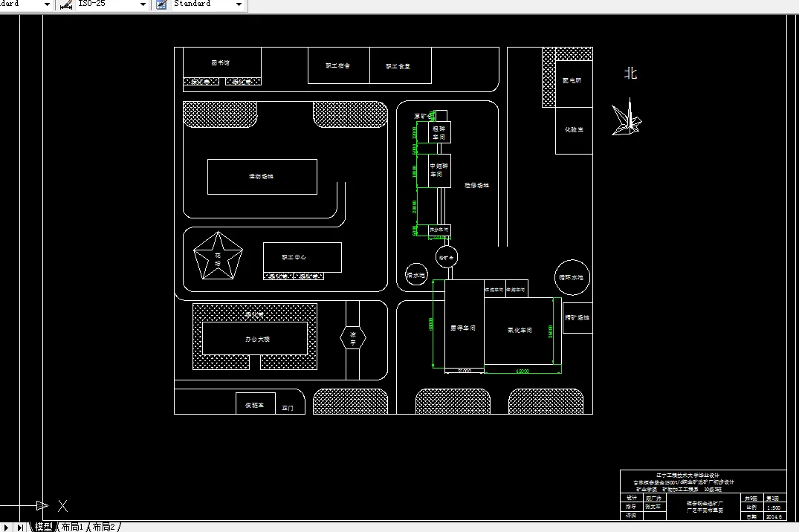The height and width of the screenshot is (532, 799).
Task: Click the 中细碎车间 workshop label
Action: [439, 170]
